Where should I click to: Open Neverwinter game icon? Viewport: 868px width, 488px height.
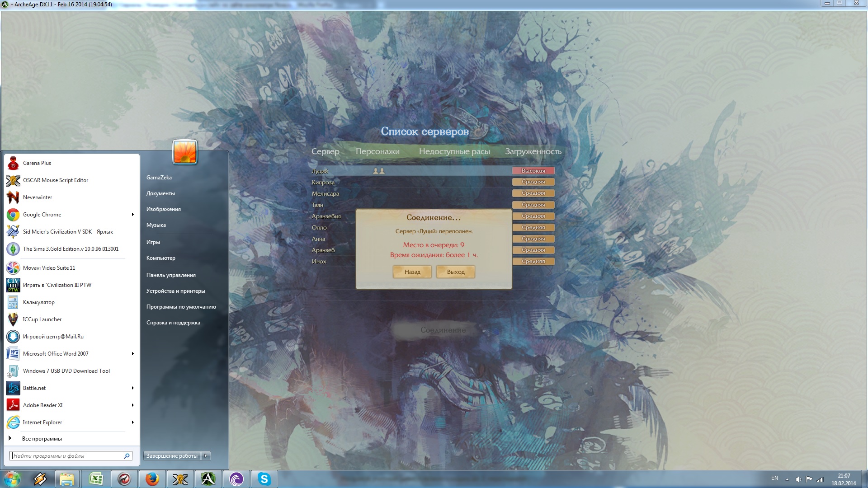pyautogui.click(x=13, y=197)
